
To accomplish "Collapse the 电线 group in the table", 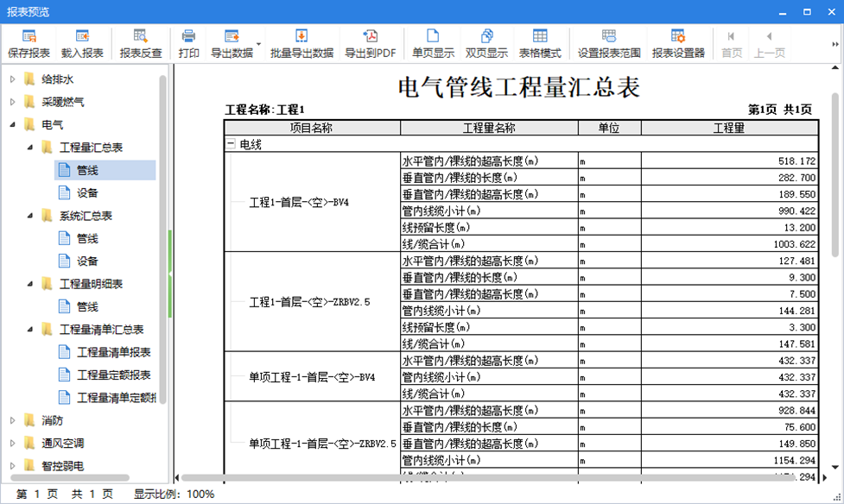I will pyautogui.click(x=231, y=145).
